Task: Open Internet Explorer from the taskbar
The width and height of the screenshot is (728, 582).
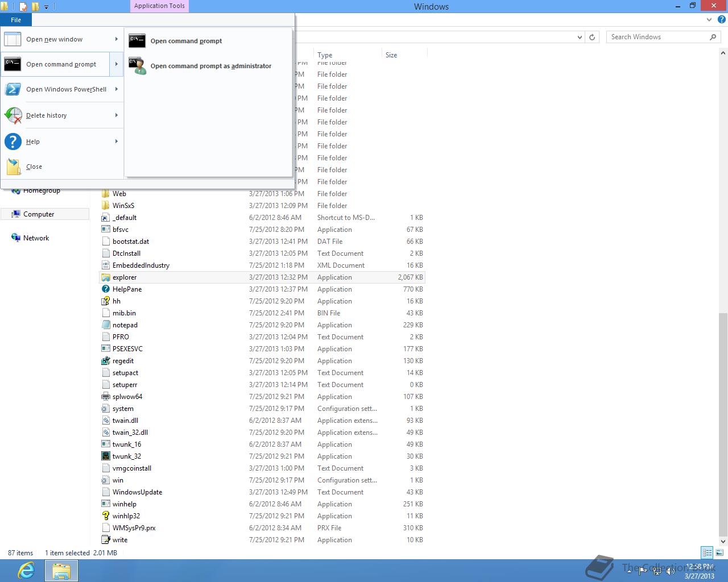Action: click(26, 571)
